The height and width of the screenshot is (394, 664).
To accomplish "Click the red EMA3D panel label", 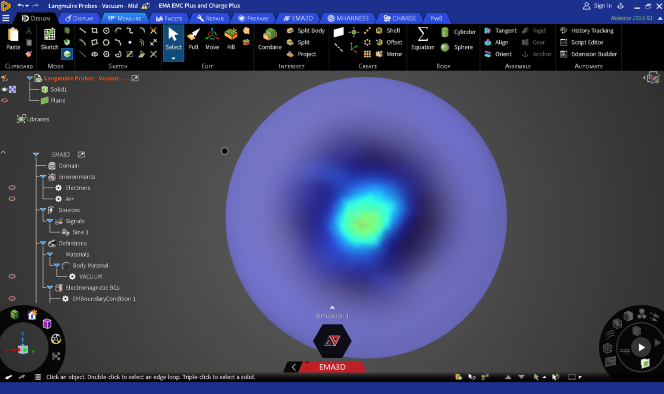I will pyautogui.click(x=332, y=367).
